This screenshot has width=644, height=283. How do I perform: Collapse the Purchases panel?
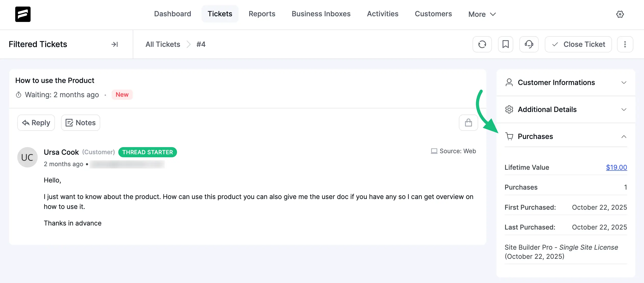[x=624, y=137]
